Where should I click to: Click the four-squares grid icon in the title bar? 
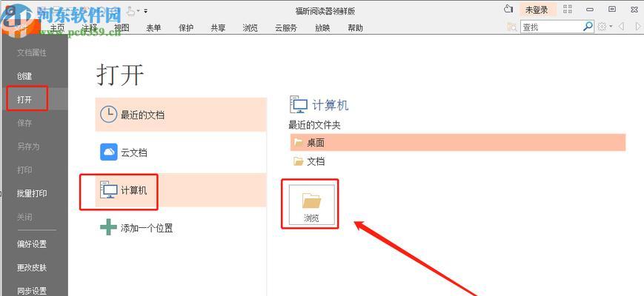[568, 9]
